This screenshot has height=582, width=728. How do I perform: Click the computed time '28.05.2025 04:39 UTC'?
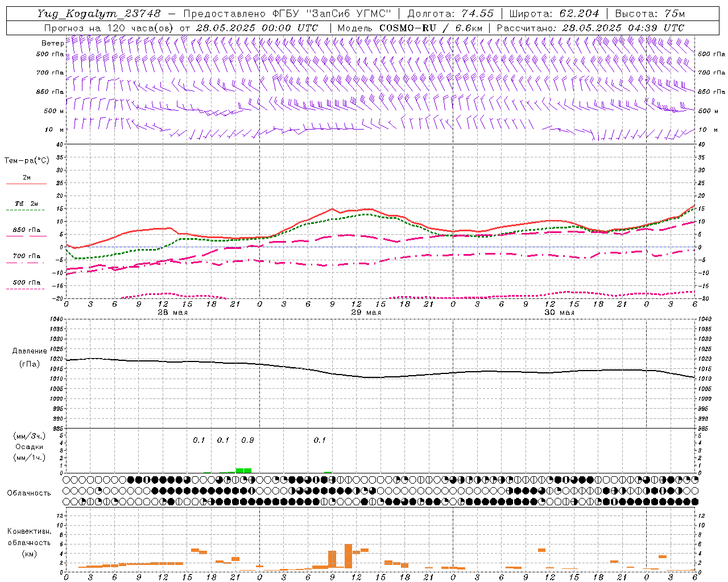(623, 28)
